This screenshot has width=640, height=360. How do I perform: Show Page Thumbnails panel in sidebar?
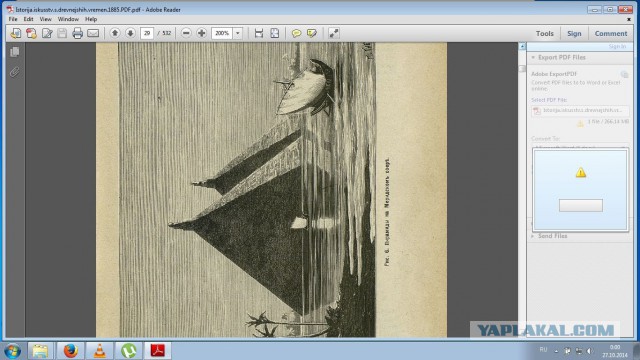click(15, 52)
